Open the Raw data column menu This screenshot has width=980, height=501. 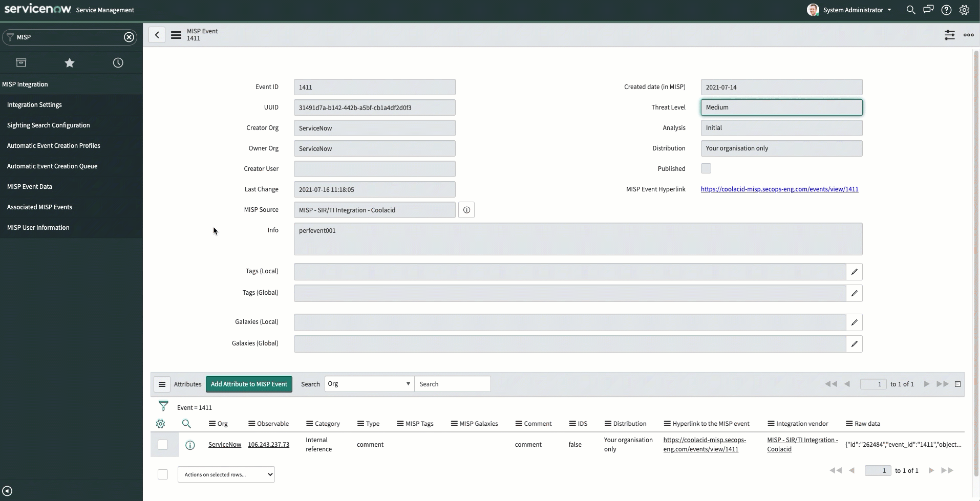(849, 424)
